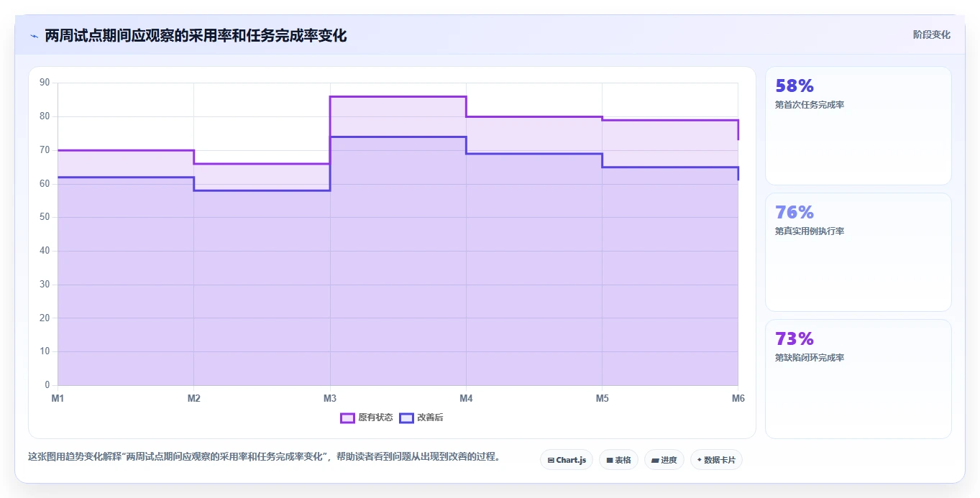Click the 90 y-axis tick label
The width and height of the screenshot is (980, 498).
coord(45,83)
